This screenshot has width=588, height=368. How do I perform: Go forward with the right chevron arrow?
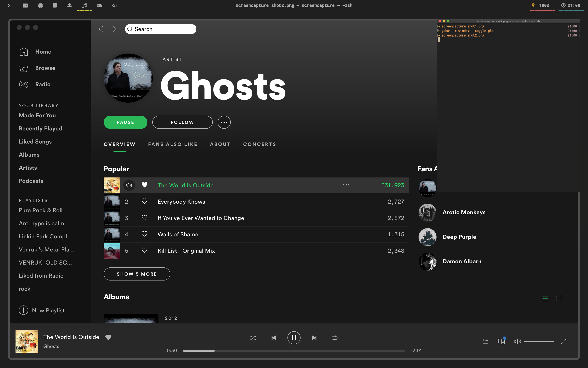point(115,29)
